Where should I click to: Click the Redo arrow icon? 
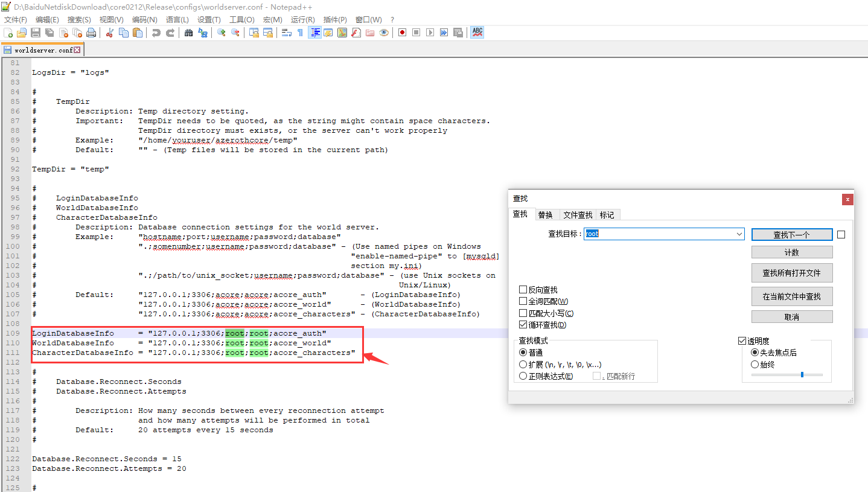[170, 33]
